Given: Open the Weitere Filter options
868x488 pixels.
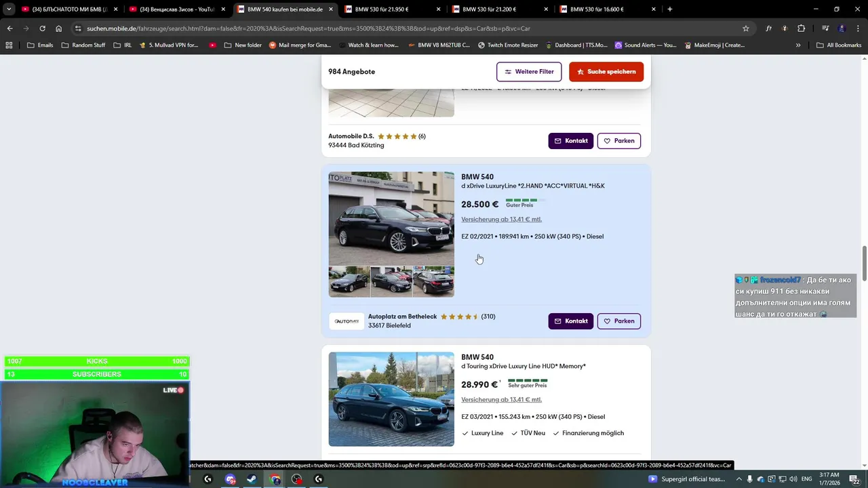Looking at the screenshot, I should click(529, 72).
